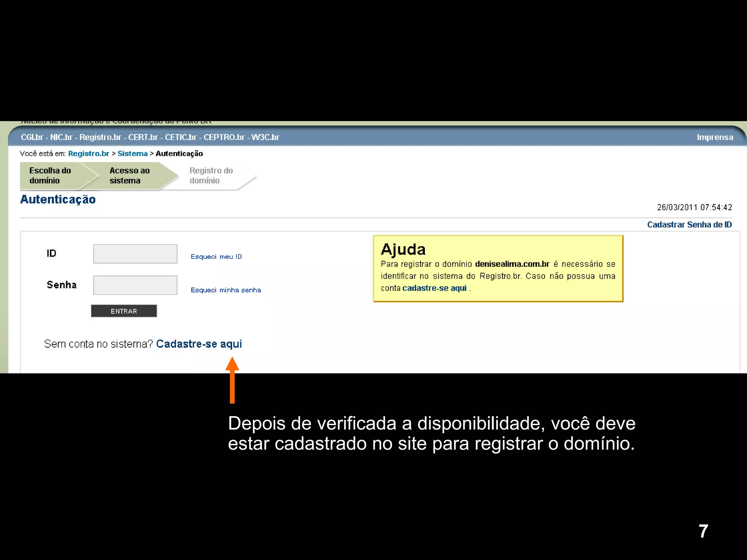Image resolution: width=747 pixels, height=560 pixels.
Task: Open the 'Cadastrar Senha de ID' link
Action: pyautogui.click(x=689, y=225)
